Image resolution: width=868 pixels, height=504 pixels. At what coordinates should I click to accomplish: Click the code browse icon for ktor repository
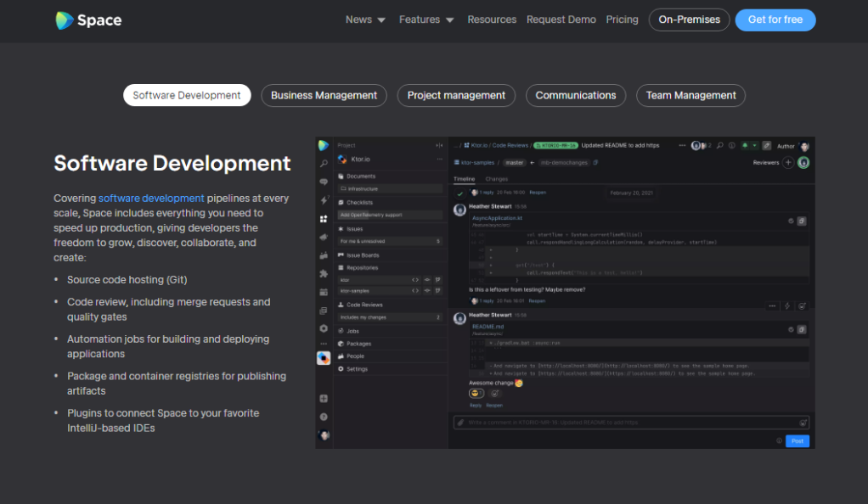[x=415, y=280]
